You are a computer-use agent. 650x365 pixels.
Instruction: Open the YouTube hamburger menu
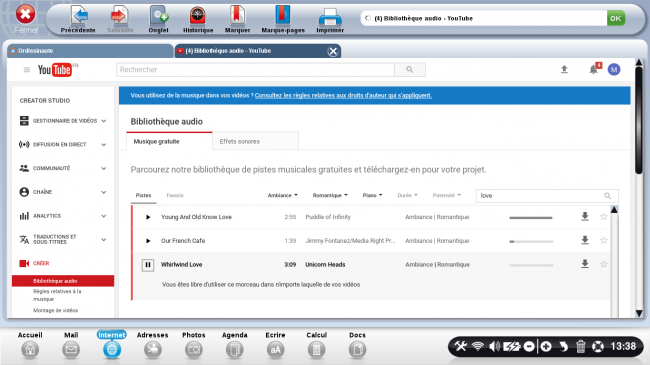[27, 70]
